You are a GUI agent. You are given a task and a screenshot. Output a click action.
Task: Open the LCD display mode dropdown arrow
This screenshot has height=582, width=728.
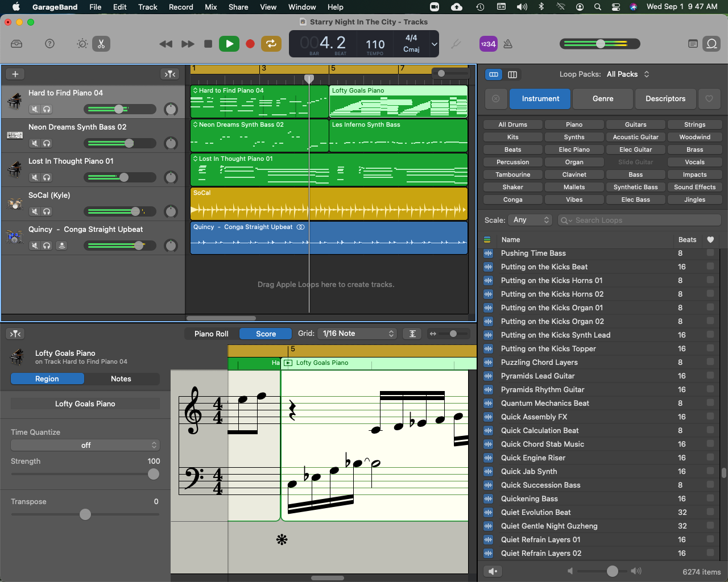click(x=435, y=44)
